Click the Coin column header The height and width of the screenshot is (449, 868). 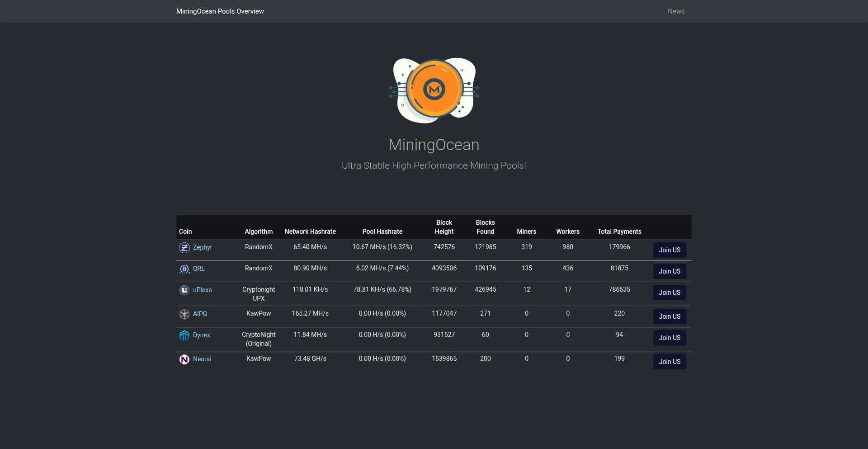(185, 232)
